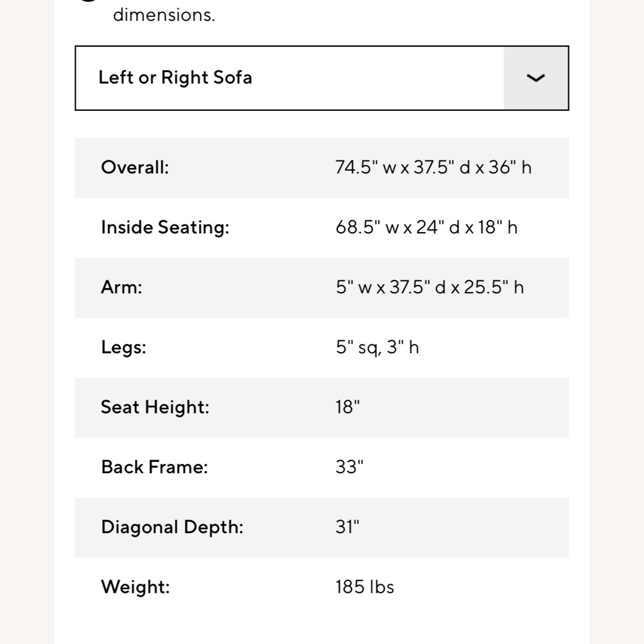Click the partially visible icon beside dimensions text

pos(88,1)
